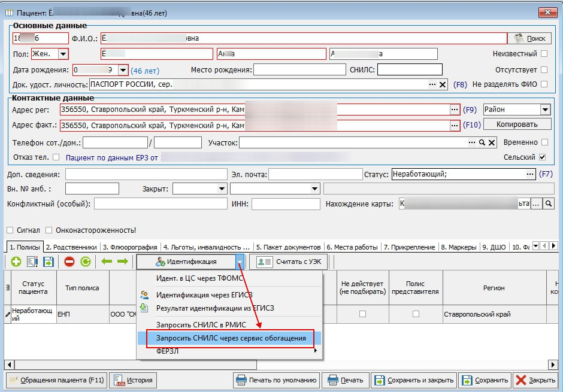Open Статус ellipsis selector
563x392 pixels.
click(x=530, y=174)
